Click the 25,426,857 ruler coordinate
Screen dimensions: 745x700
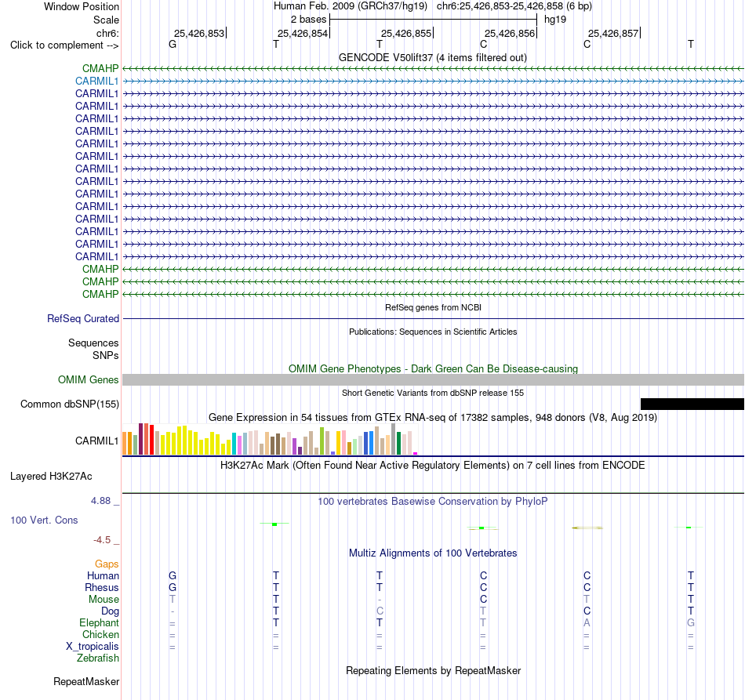[x=613, y=33]
